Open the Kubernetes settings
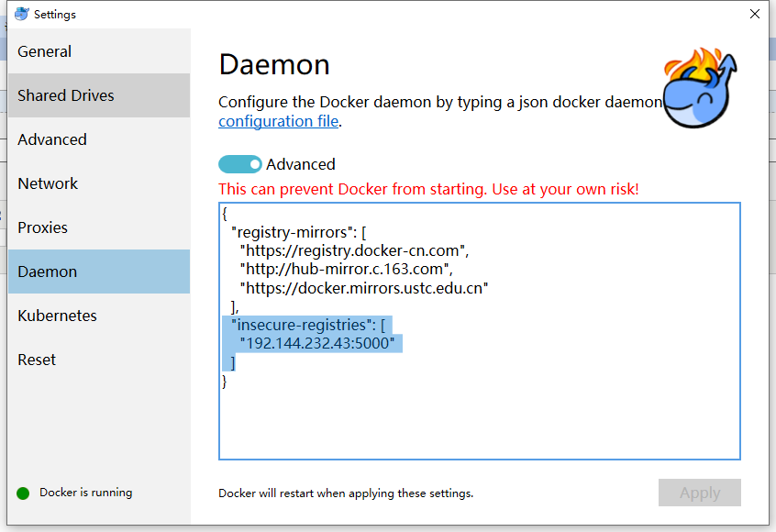Screen dimensions: 776x532 coord(99,316)
